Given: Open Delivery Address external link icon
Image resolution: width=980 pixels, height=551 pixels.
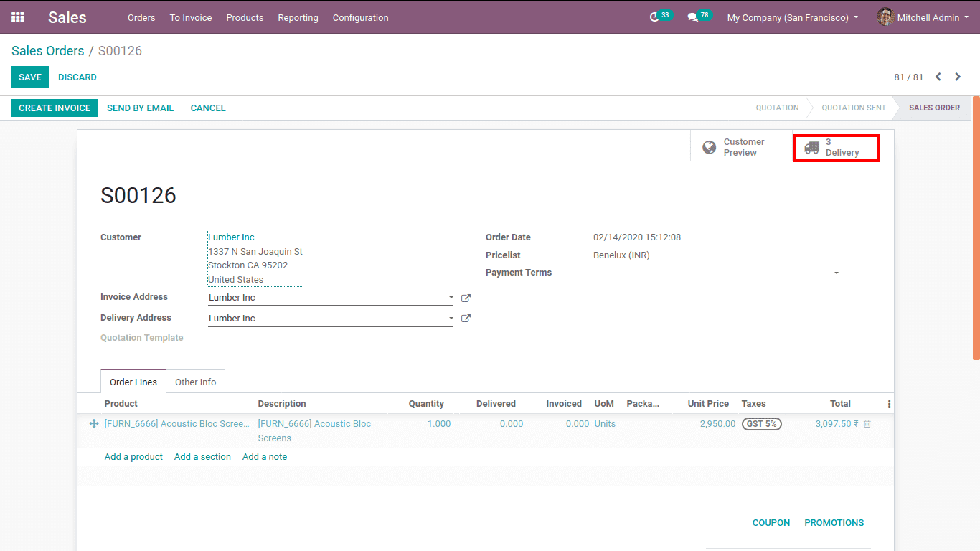Looking at the screenshot, I should click(466, 319).
